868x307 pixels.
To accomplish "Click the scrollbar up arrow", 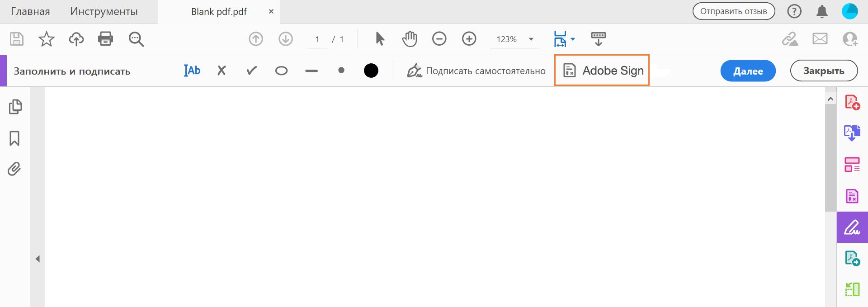I will coord(830,99).
